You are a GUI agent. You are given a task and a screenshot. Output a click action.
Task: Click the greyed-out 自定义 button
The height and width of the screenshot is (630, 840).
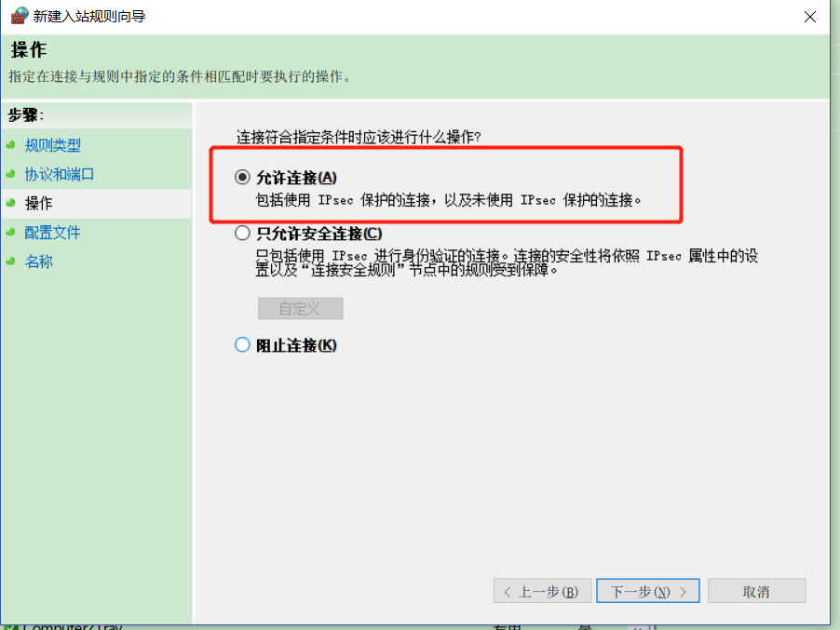(x=300, y=308)
